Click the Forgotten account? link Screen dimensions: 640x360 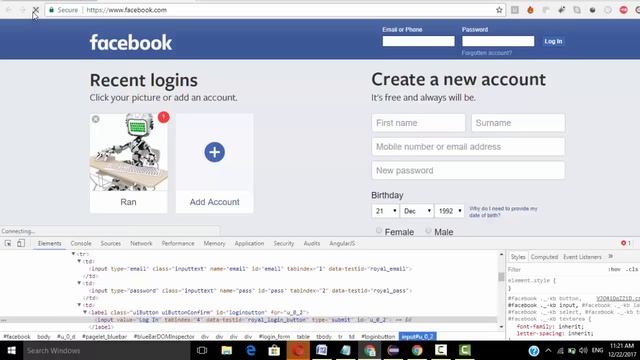487,53
